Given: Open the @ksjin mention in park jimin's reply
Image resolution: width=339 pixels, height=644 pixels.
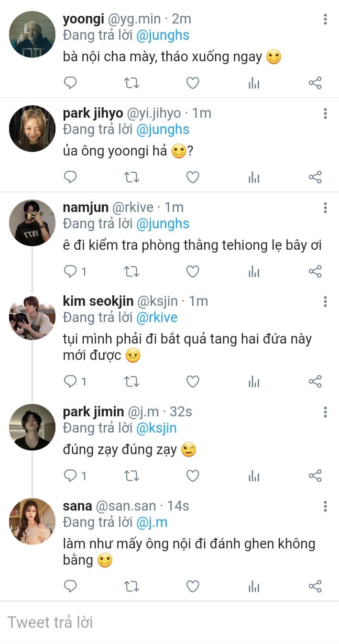Looking at the screenshot, I should pyautogui.click(x=156, y=428).
